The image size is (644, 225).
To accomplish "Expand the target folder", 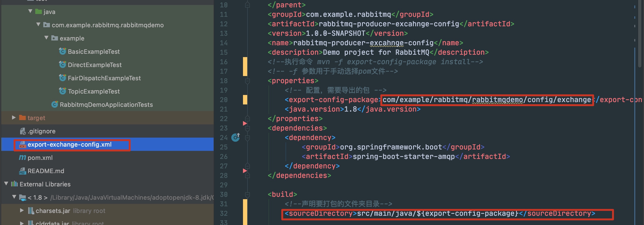I will pos(14,118).
